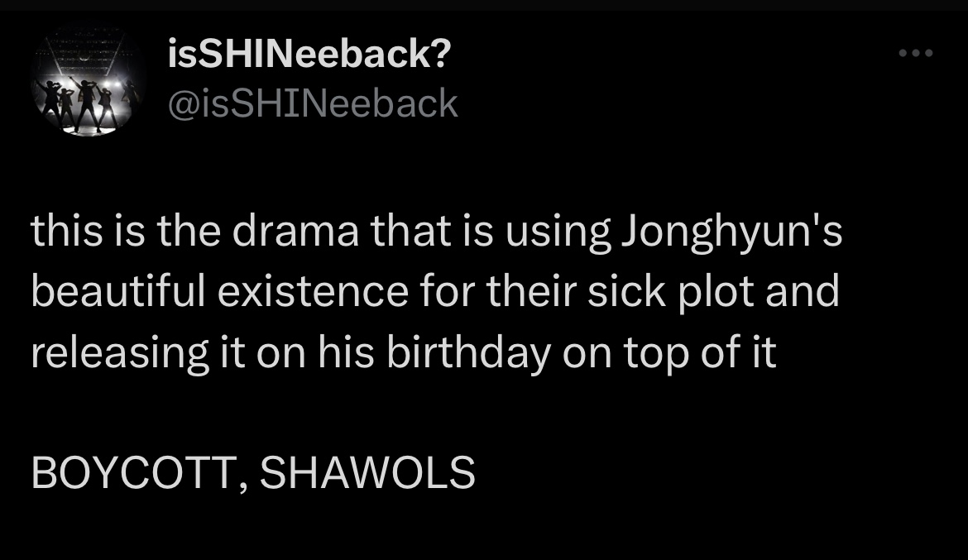Screen dimensions: 968x560
Task: Click the word "beautiful" in the tweet
Action: tap(118, 291)
